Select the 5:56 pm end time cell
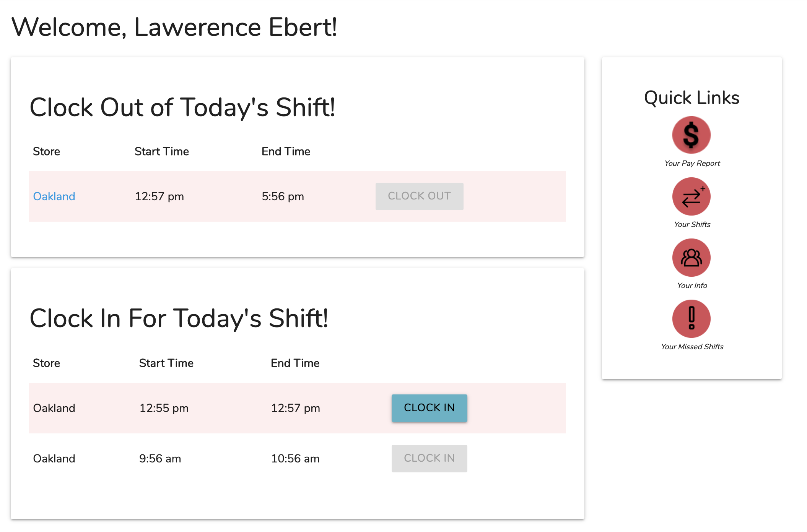This screenshot has height=532, width=807. tap(283, 196)
